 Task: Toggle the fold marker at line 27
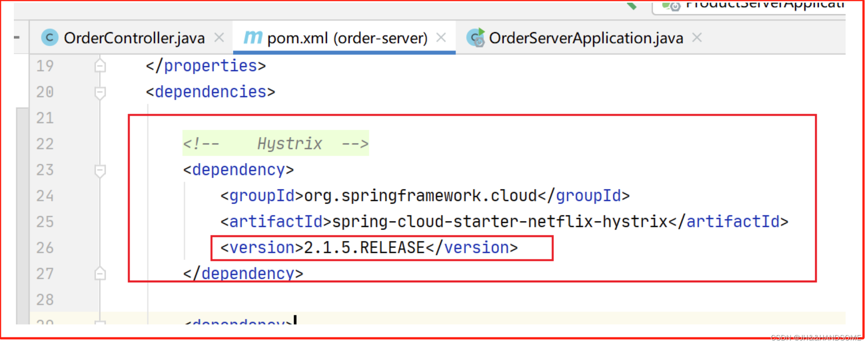click(100, 273)
